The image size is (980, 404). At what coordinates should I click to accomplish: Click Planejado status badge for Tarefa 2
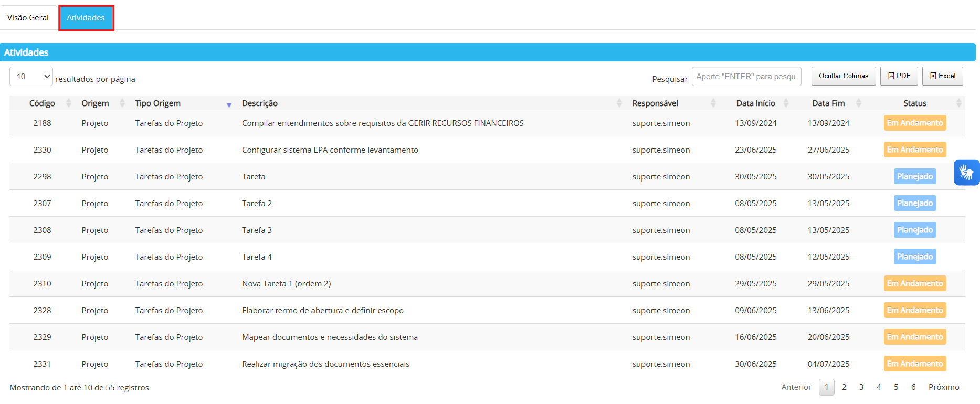(914, 204)
